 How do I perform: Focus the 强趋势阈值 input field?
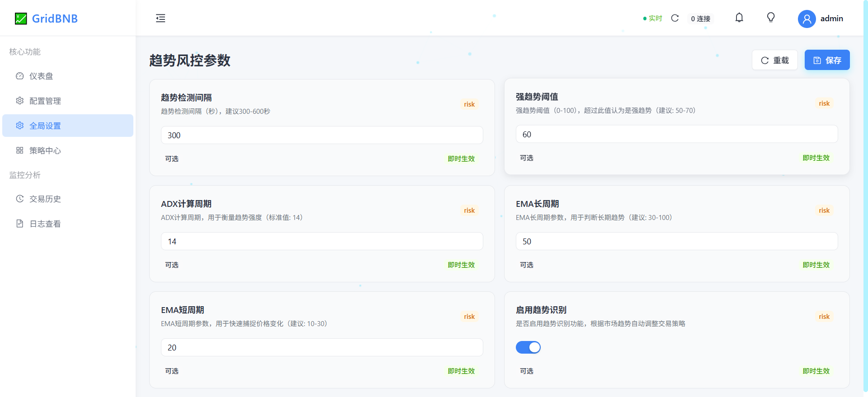pyautogui.click(x=676, y=134)
